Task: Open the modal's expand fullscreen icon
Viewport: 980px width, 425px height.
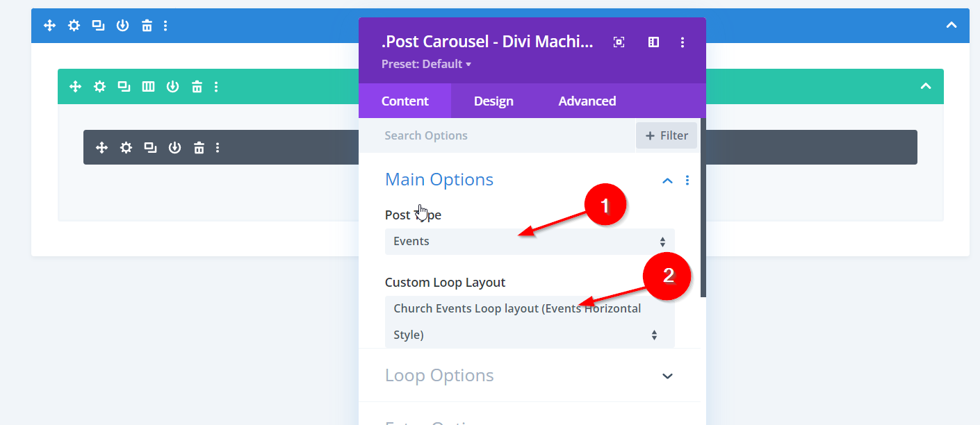Action: point(619,42)
